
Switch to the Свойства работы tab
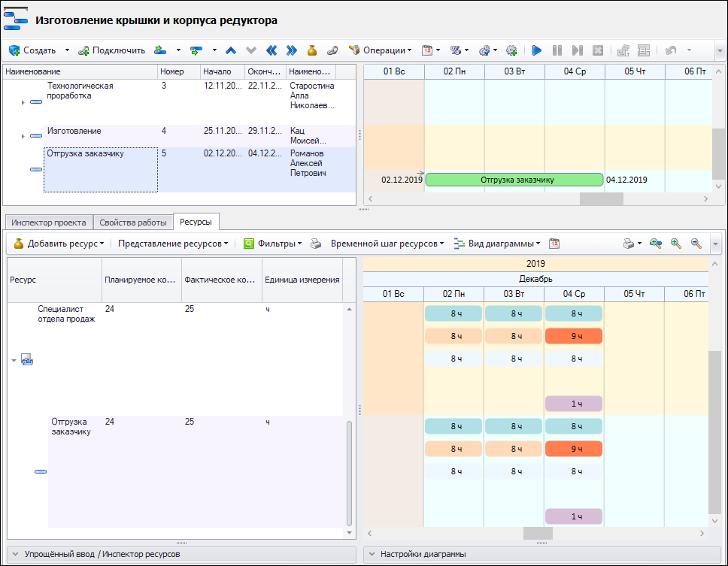pyautogui.click(x=133, y=222)
